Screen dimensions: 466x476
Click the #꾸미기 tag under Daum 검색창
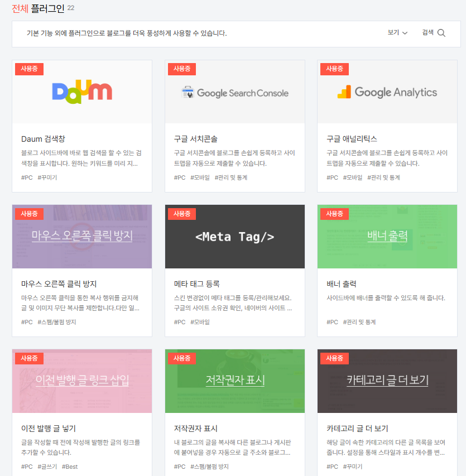pyautogui.click(x=47, y=177)
